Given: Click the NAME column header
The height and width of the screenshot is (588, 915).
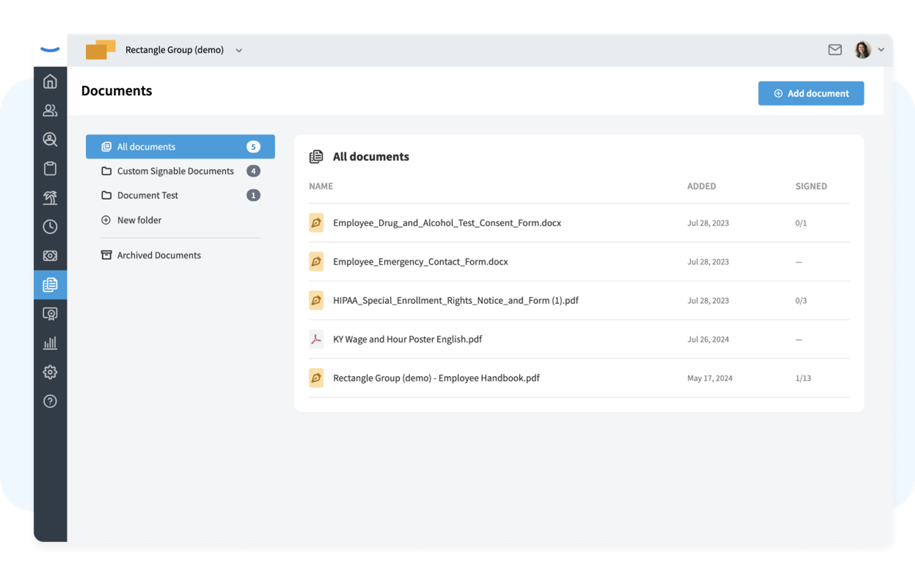Looking at the screenshot, I should pyautogui.click(x=321, y=186).
